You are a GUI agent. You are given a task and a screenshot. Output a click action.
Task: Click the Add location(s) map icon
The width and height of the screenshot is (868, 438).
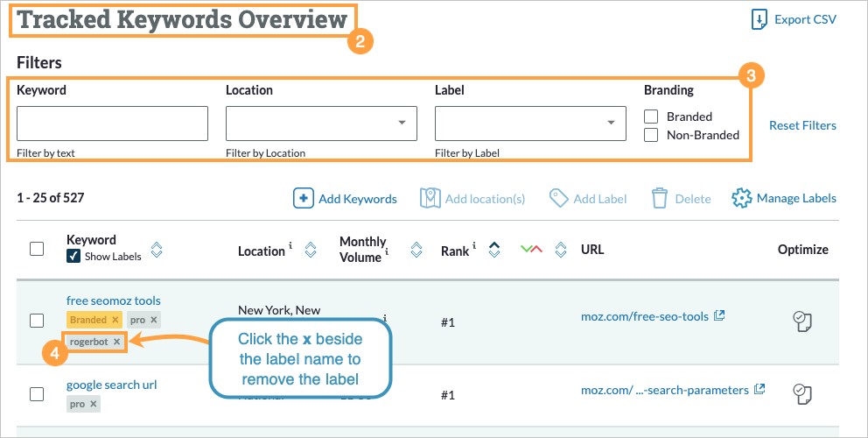tap(430, 199)
